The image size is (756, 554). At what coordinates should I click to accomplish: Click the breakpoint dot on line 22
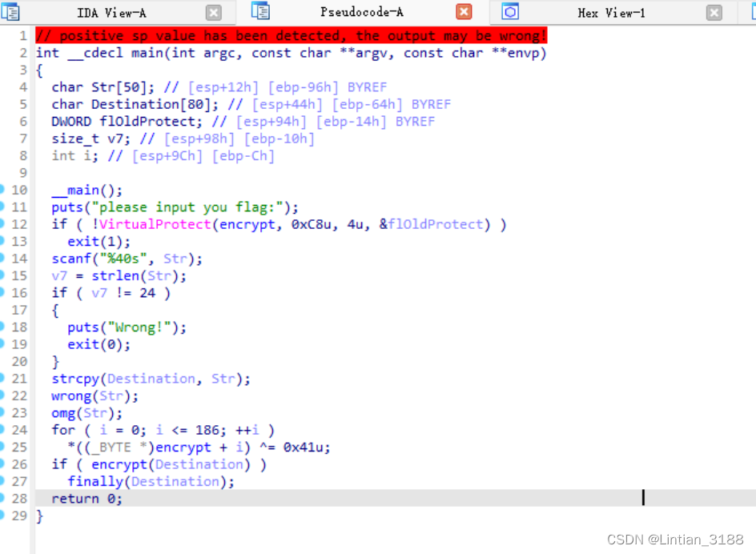tap(2, 395)
